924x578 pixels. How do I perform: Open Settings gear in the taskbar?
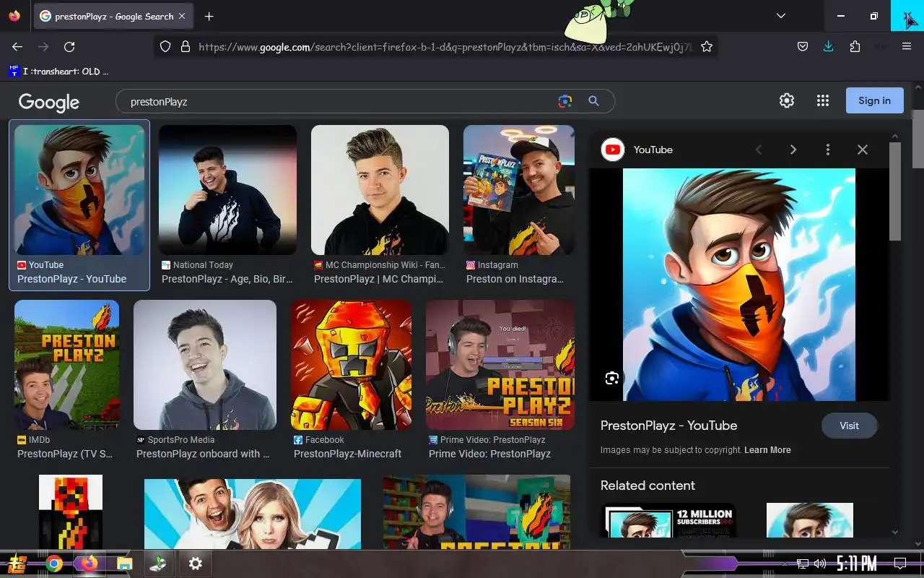coord(195,564)
